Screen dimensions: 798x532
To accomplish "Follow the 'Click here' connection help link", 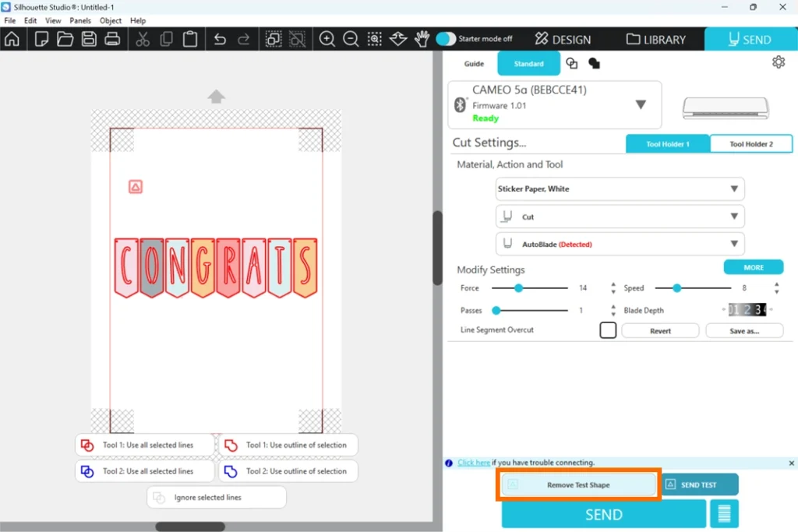I will (474, 463).
